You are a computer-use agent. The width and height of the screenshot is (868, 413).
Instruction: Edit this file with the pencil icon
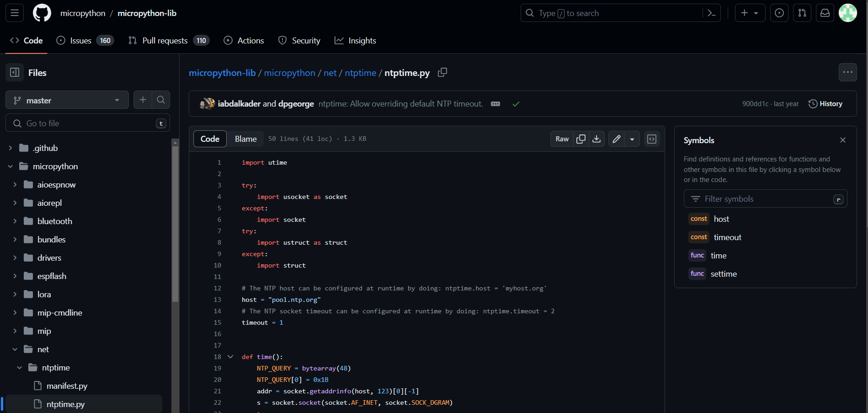617,139
